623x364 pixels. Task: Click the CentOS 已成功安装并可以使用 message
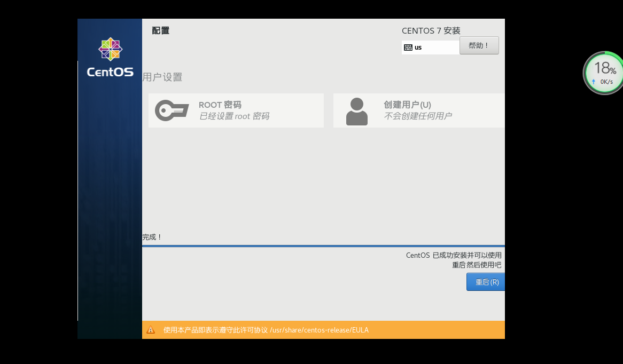[453, 255]
